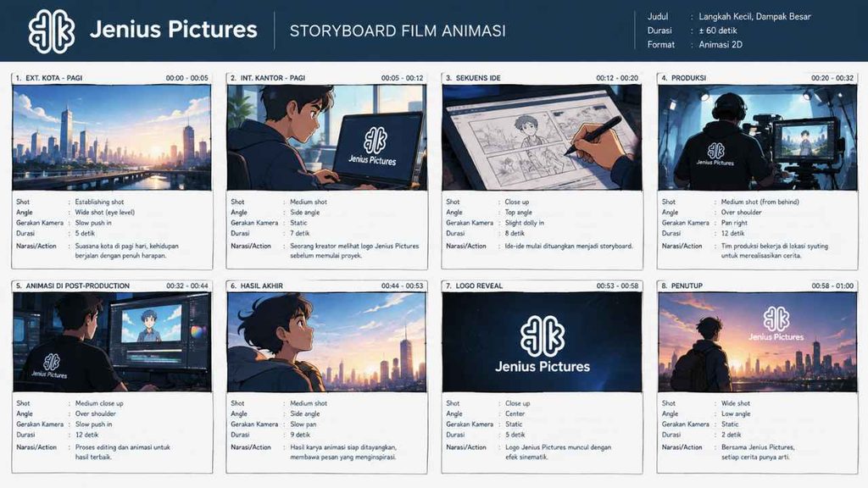Select "Slow pan" camera movement
Screen dimensions: 868x488
(303, 424)
